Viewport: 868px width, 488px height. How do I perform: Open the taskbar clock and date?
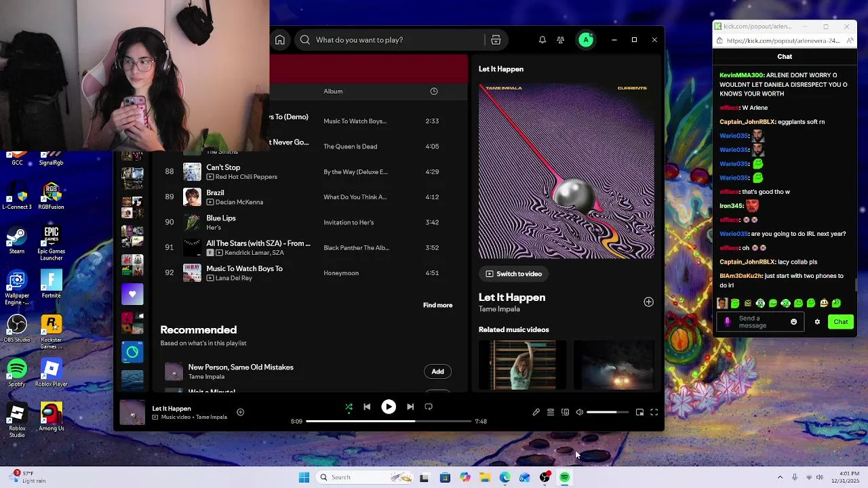click(844, 477)
